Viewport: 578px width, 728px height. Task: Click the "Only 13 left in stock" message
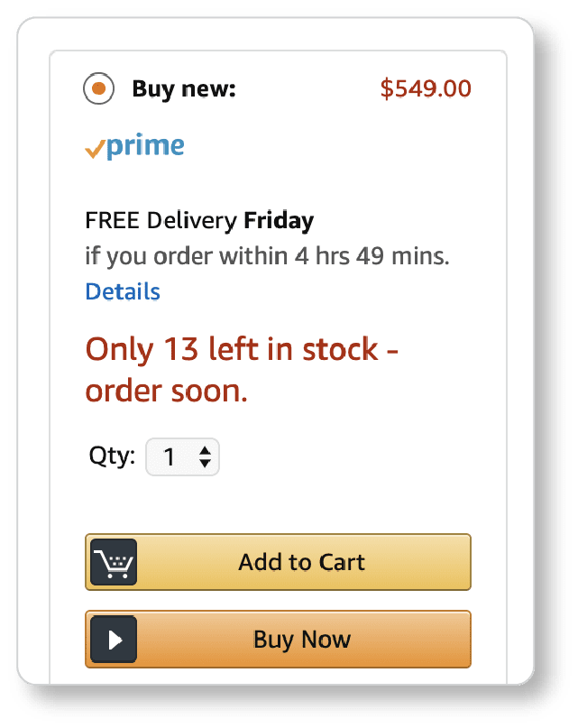tap(242, 349)
